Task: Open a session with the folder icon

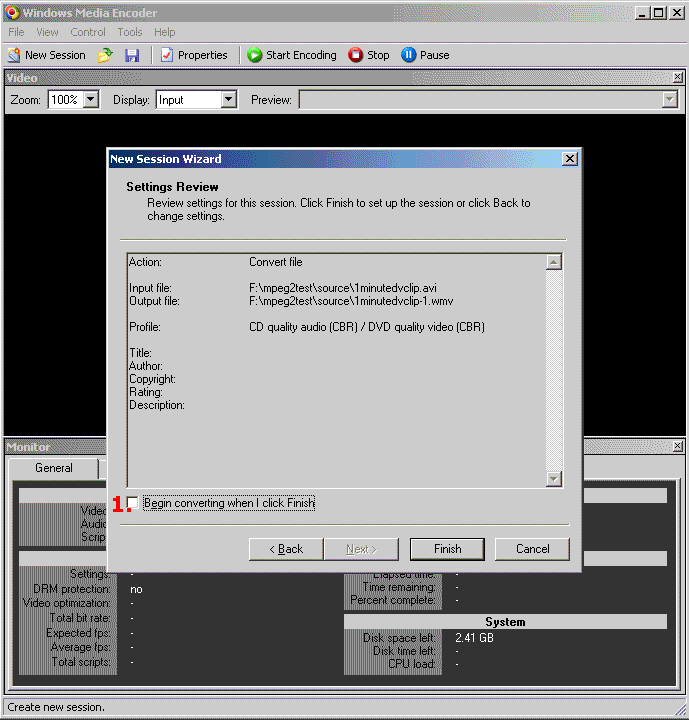Action: [x=105, y=55]
